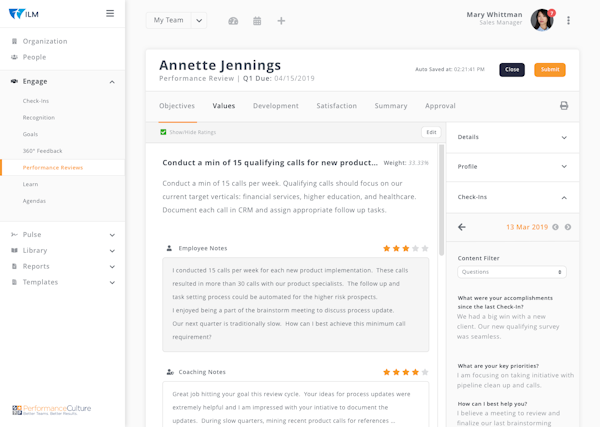Open the dashboard gauge icon
Image resolution: width=600 pixels, height=427 pixels.
(x=233, y=21)
